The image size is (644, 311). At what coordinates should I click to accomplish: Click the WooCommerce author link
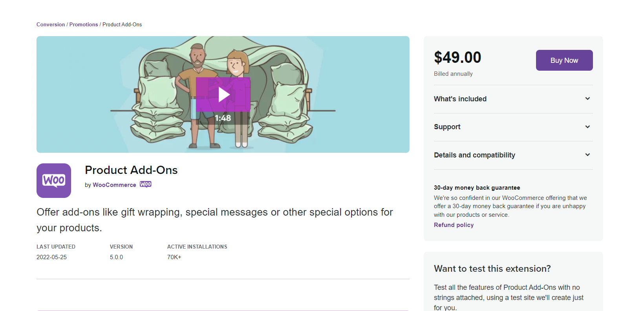[x=114, y=185]
